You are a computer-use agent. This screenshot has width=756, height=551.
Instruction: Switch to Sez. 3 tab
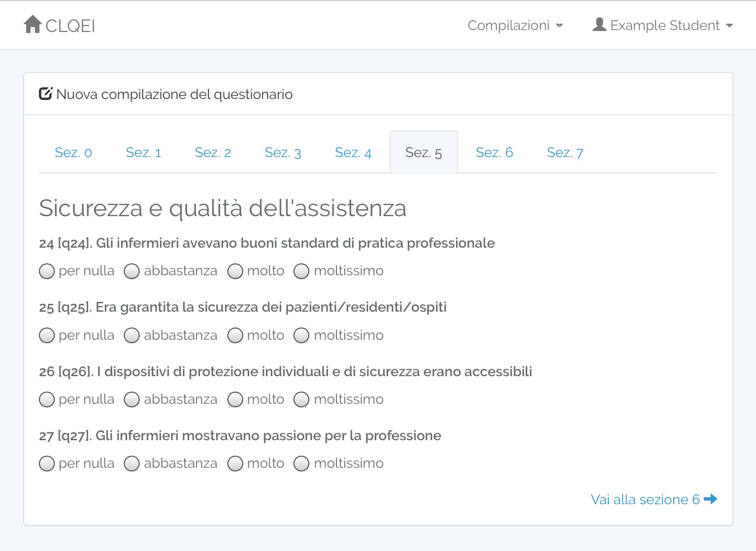pos(283,153)
